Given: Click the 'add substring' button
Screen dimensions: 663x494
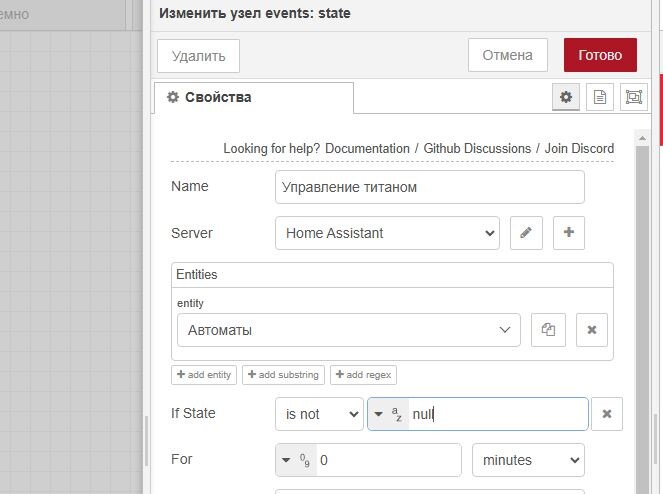Looking at the screenshot, I should tap(283, 375).
